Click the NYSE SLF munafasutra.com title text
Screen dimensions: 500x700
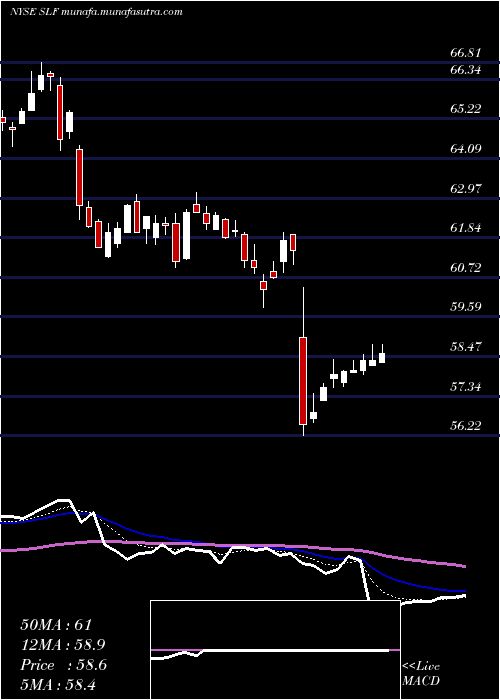tap(96, 12)
